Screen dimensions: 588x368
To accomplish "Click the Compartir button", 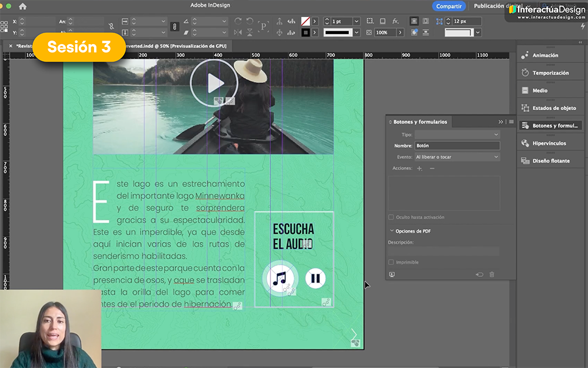I will tap(449, 6).
